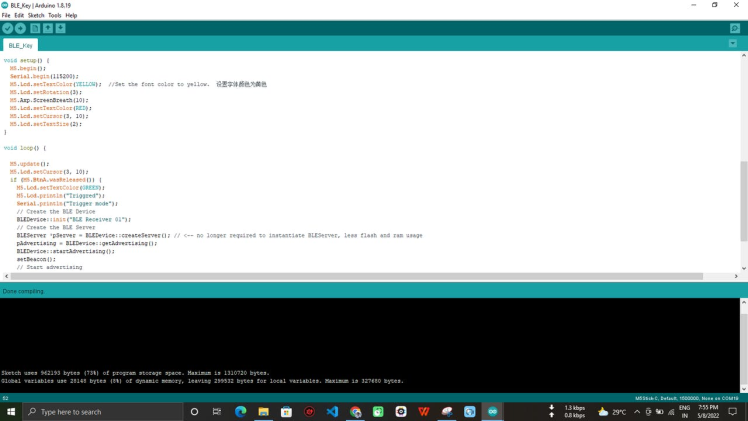Open the Edit menu
The image size is (748, 421).
(x=19, y=15)
